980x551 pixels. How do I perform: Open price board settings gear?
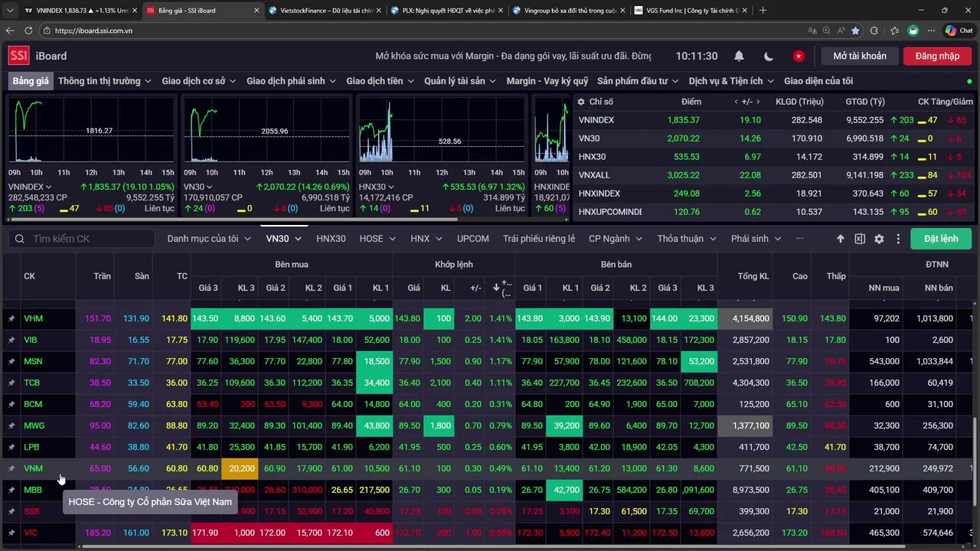[879, 239]
